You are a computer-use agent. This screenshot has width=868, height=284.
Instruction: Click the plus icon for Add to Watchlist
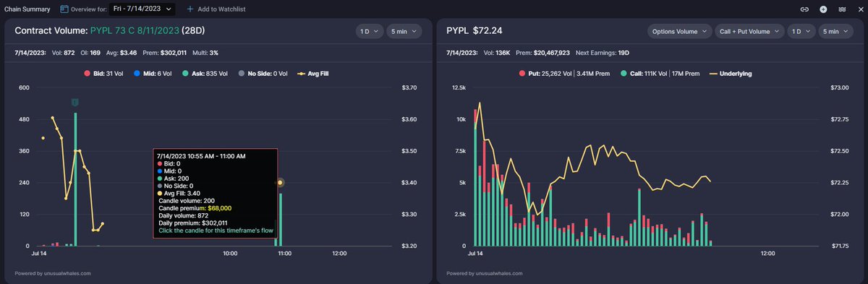(190, 9)
